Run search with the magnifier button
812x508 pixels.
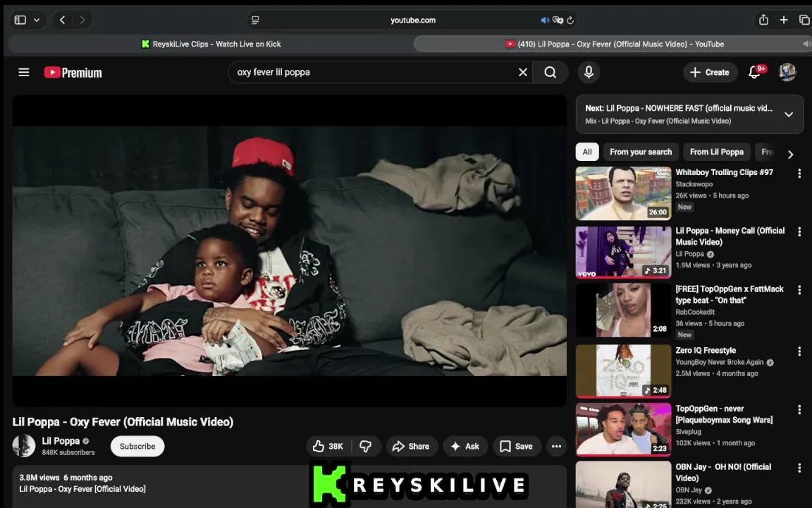pyautogui.click(x=550, y=73)
